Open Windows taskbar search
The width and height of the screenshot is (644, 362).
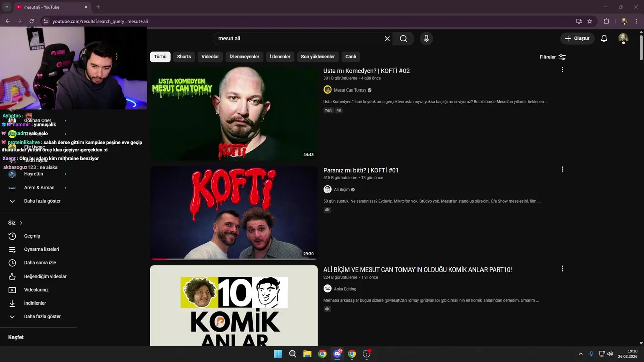pyautogui.click(x=292, y=354)
